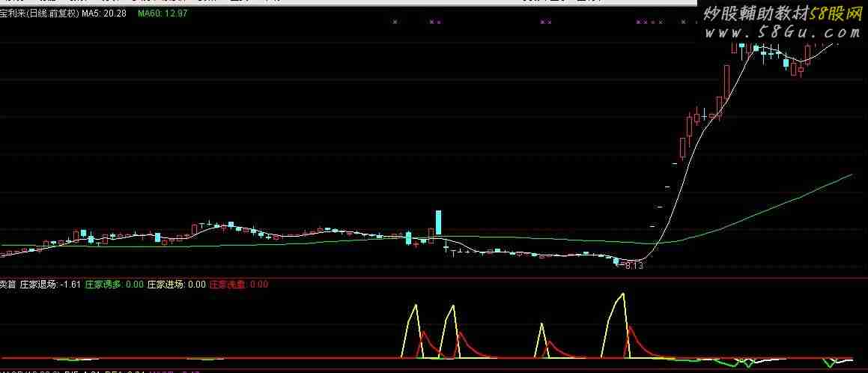Click the red 庄家洗盘 indicator label
Viewport: 868px width, 373px height.
[x=238, y=285]
